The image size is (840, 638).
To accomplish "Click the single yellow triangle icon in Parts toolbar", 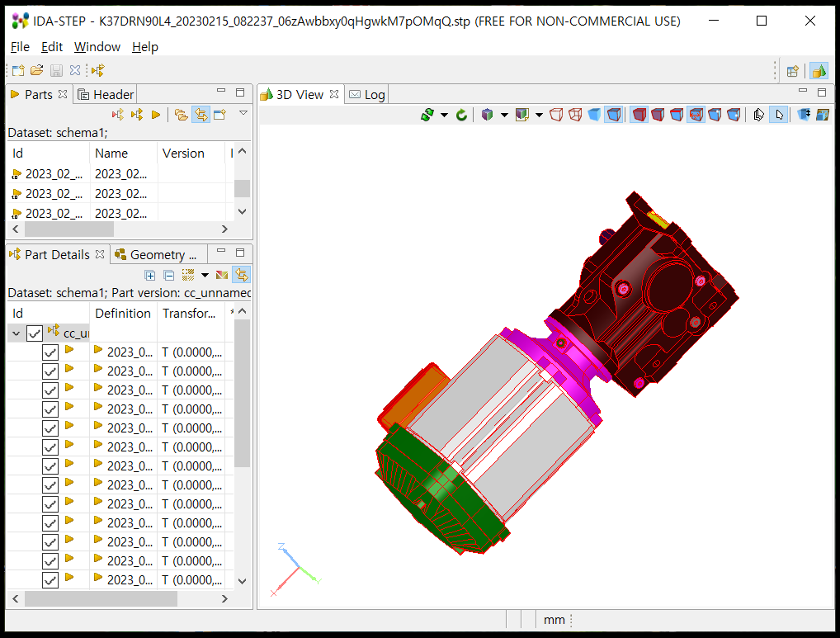I will (156, 115).
